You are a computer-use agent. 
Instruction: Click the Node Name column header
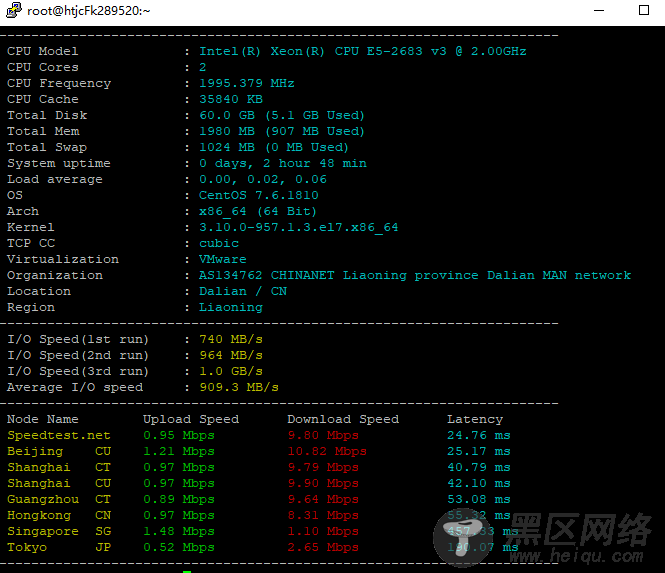pos(43,419)
